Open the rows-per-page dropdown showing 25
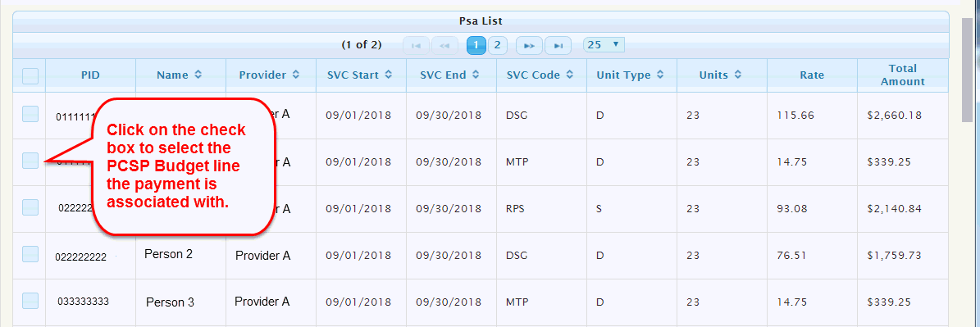 click(604, 45)
